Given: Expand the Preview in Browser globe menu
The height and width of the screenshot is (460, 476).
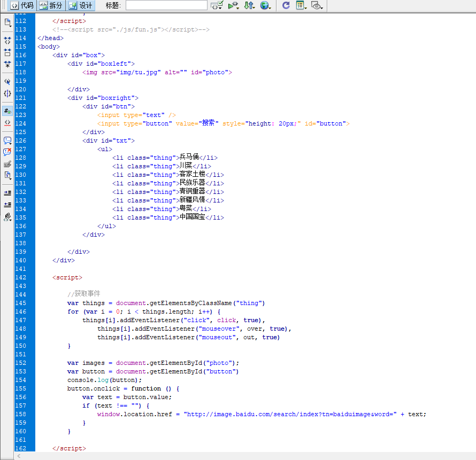Looking at the screenshot, I should click(265, 5).
